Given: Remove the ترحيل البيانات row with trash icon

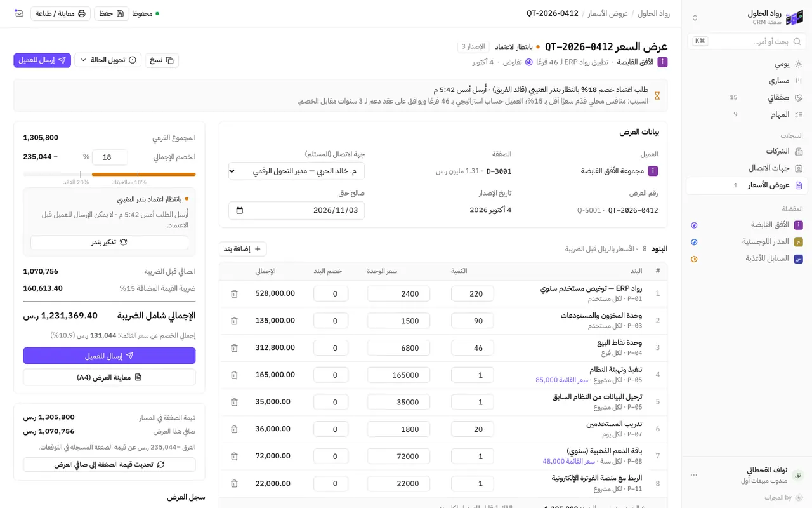Looking at the screenshot, I should [234, 402].
